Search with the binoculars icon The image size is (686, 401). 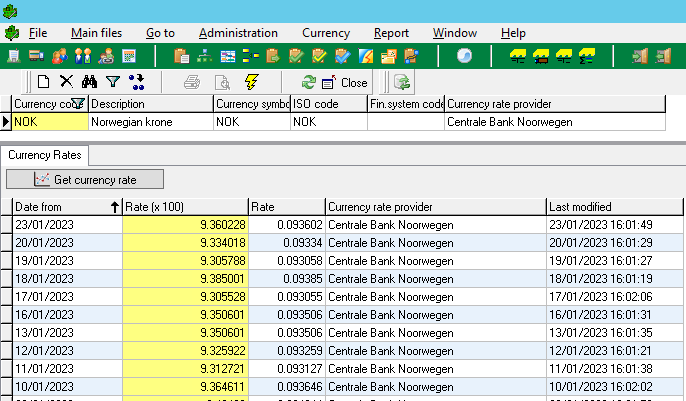click(x=89, y=82)
